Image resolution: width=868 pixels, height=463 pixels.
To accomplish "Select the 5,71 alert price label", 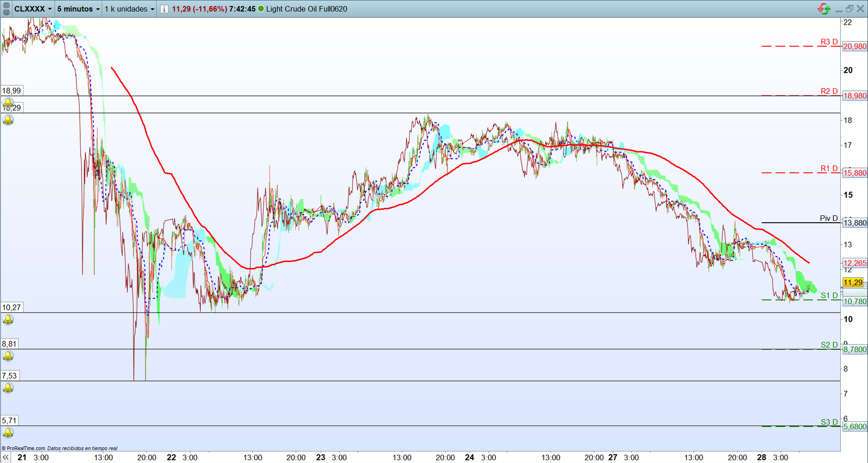I will point(9,421).
